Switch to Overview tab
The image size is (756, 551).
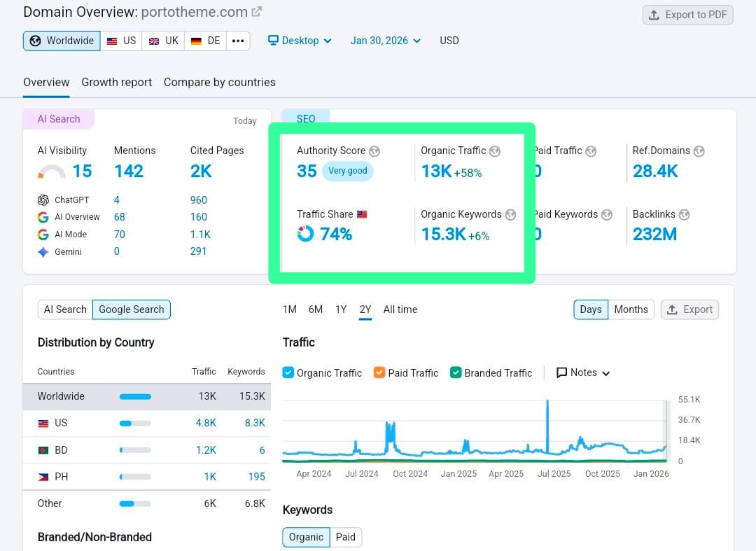[x=46, y=83]
